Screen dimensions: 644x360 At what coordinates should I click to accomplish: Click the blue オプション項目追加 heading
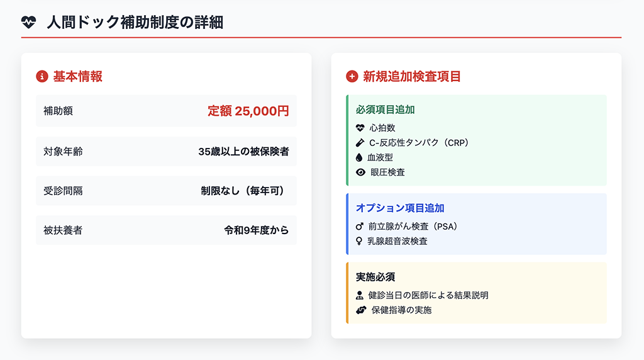tap(400, 208)
